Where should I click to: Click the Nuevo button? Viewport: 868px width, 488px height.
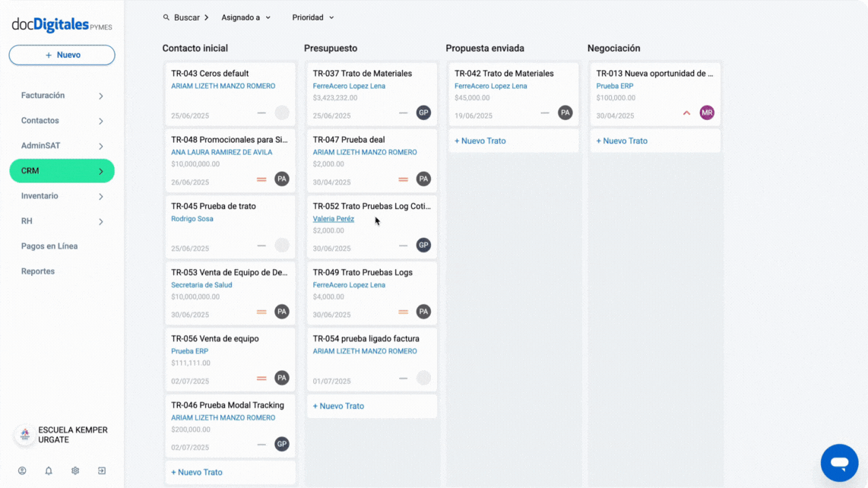[62, 55]
